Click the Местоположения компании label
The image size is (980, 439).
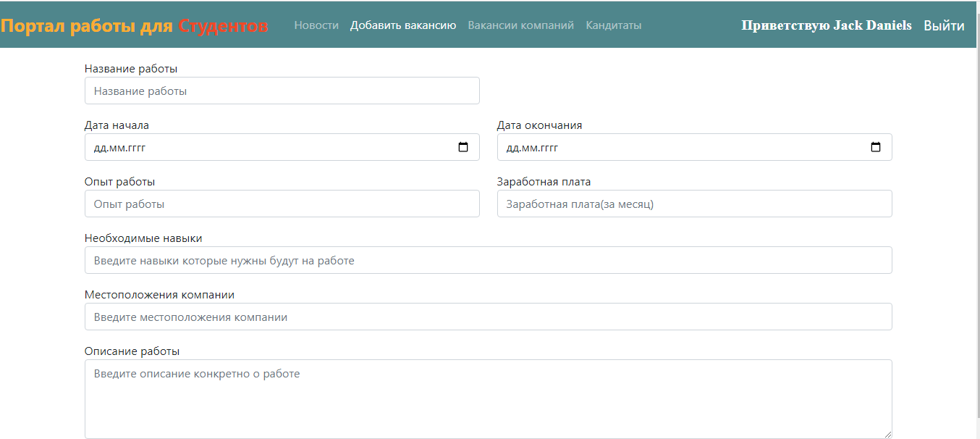pos(160,295)
